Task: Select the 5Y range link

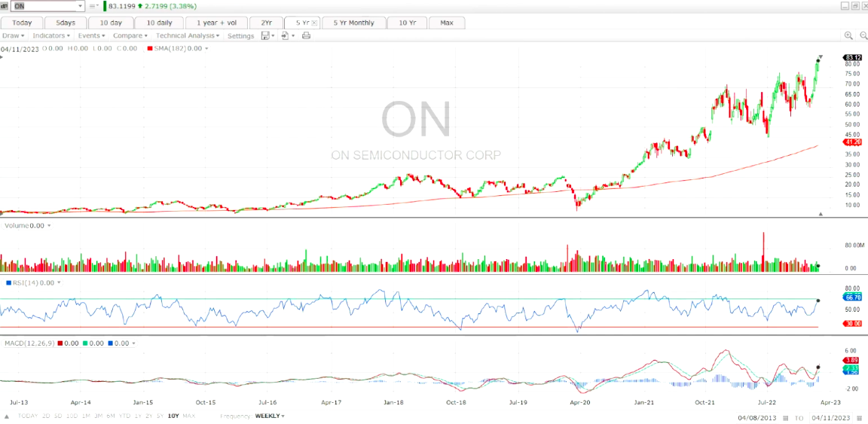Action: tap(160, 416)
